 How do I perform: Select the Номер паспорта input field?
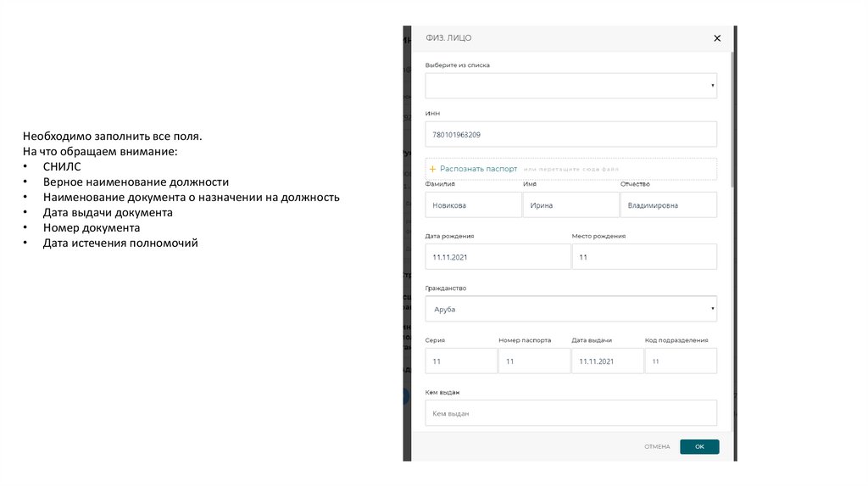534,361
